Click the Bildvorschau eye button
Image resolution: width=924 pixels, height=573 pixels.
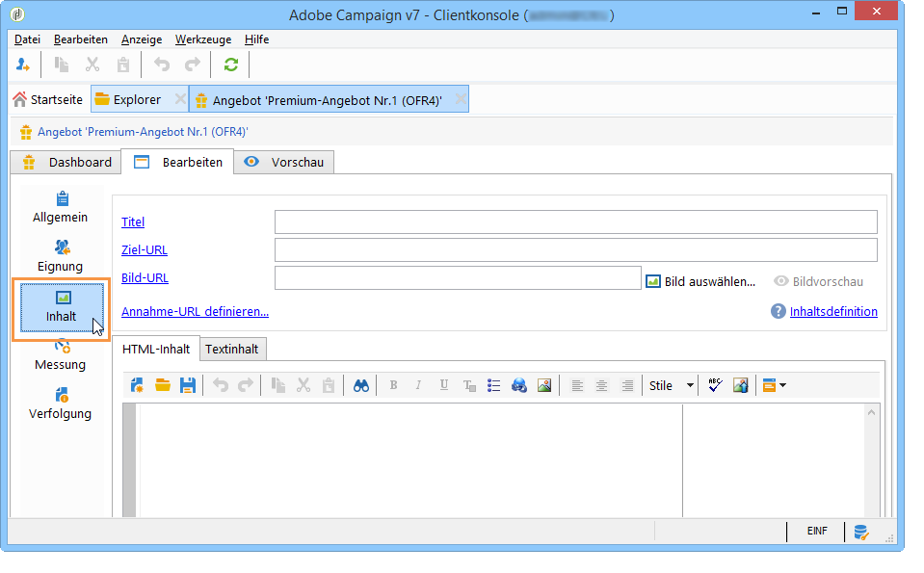pyautogui.click(x=819, y=281)
